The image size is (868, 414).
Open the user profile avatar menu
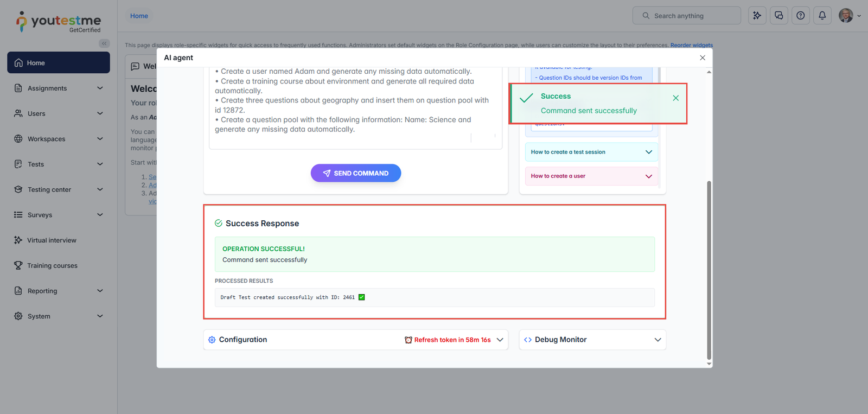point(849,16)
